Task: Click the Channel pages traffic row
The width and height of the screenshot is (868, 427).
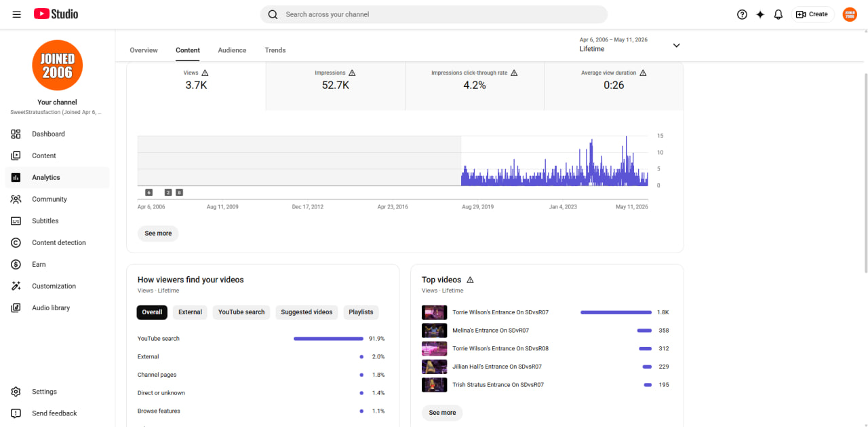Action: point(261,375)
